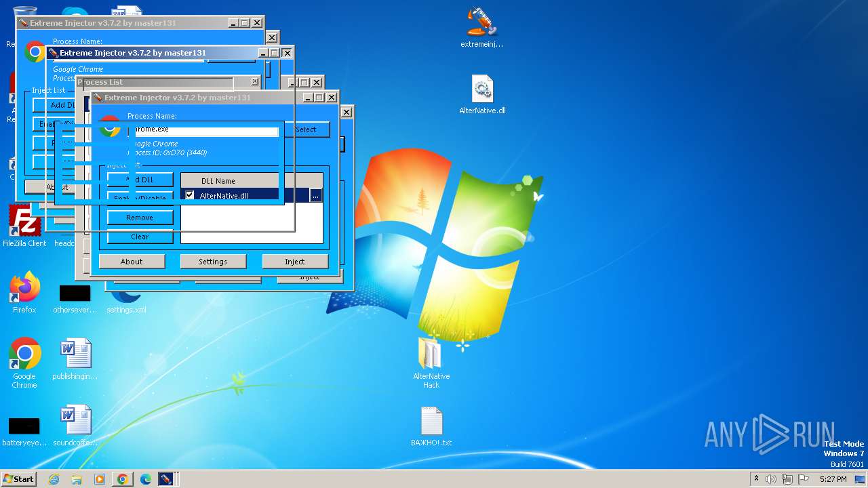Click the Inject button in the front window

(295, 262)
